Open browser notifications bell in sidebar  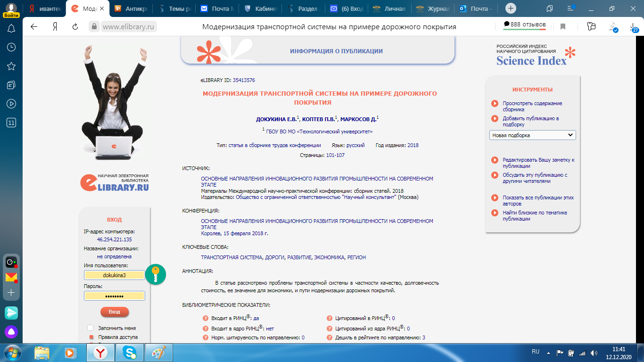(x=11, y=28)
